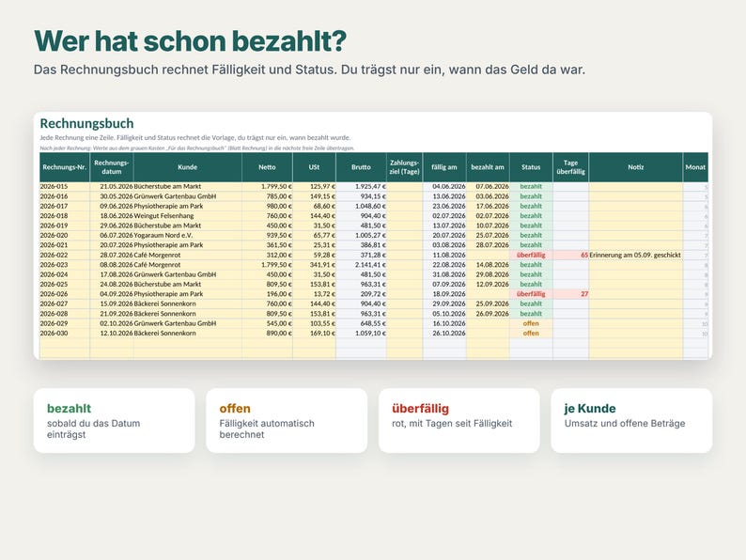
Task: Select the 'Rechnungs-Nr.' column header
Action: (x=65, y=167)
